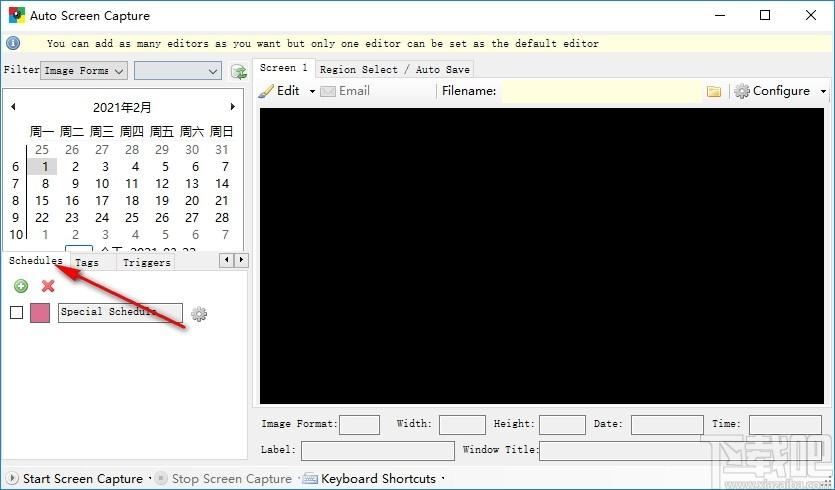Click the red delete schedule icon

[47, 286]
